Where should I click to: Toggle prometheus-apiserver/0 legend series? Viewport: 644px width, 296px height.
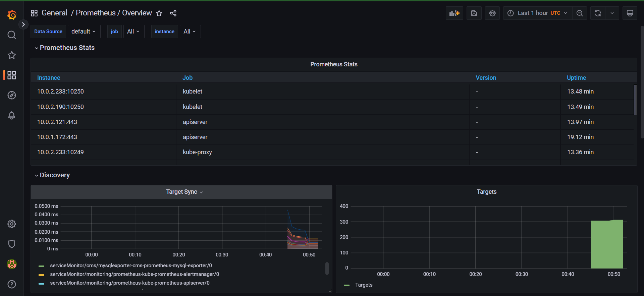click(130, 283)
